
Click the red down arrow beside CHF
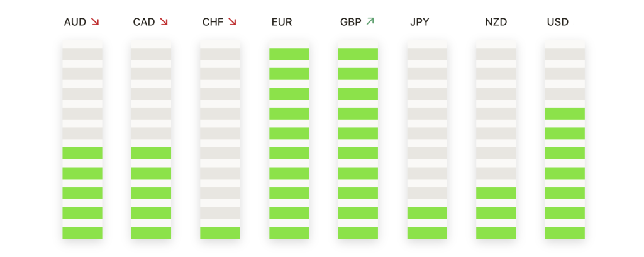click(x=233, y=22)
